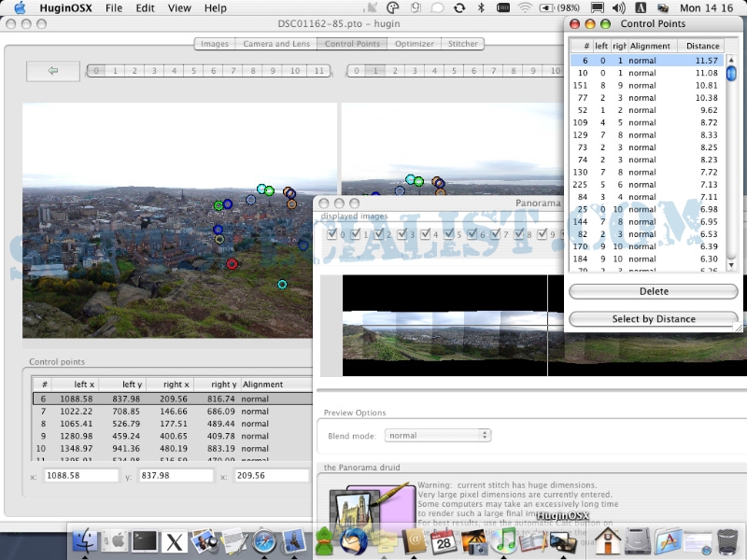Click the Bluetooth menu bar icon
The height and width of the screenshot is (560, 747).
coord(482,8)
